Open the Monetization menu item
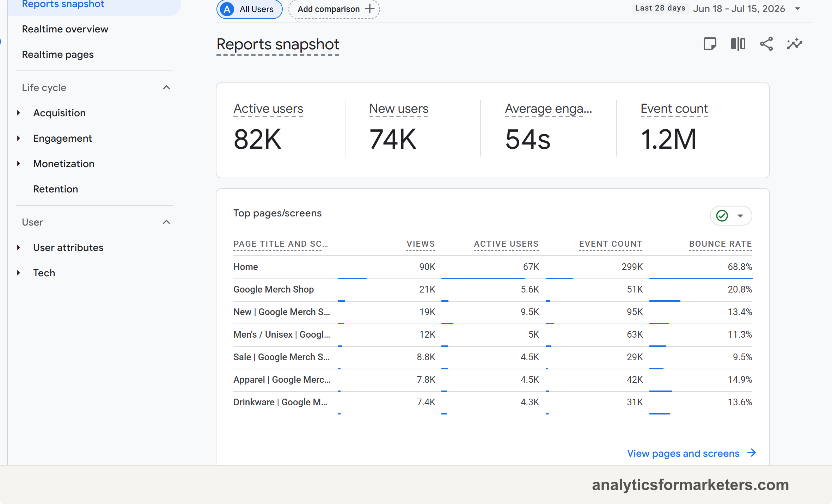The height and width of the screenshot is (504, 832). pos(64,164)
